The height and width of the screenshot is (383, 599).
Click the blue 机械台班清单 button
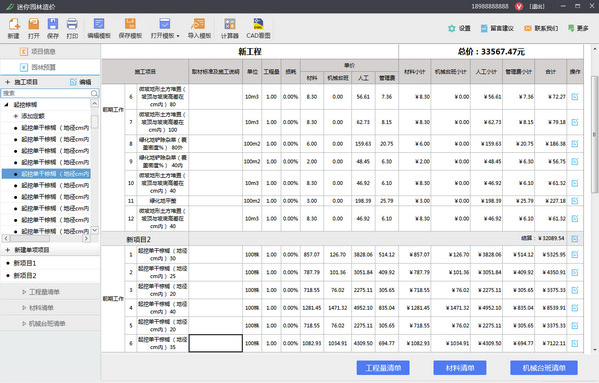point(544,368)
